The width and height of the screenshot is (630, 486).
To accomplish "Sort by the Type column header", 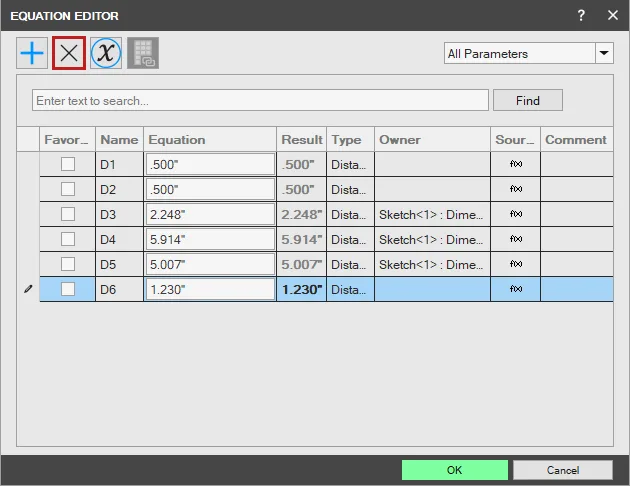I will [350, 139].
